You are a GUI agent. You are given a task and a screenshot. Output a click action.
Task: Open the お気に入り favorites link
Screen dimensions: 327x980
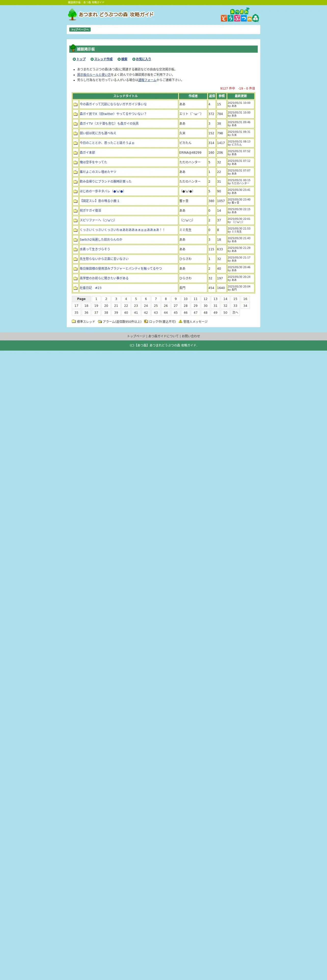144,59
